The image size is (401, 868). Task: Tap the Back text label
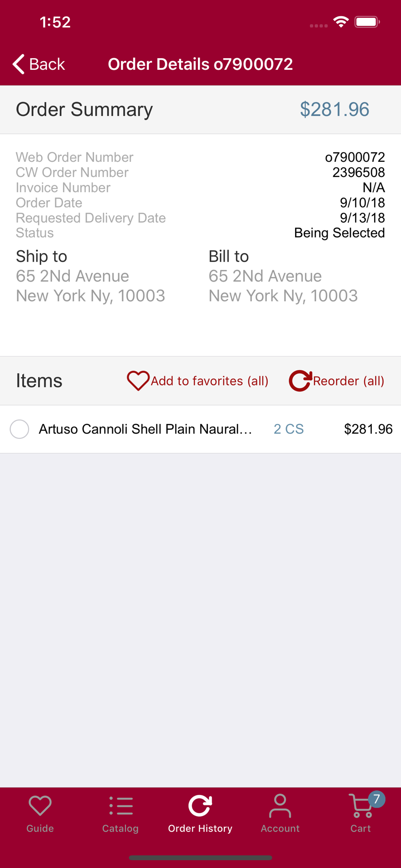point(47,64)
